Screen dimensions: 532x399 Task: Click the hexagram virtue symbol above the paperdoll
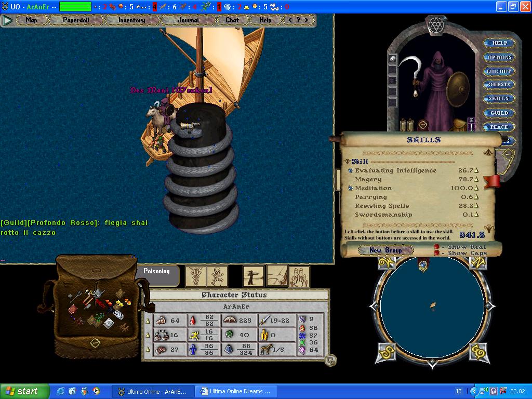point(436,25)
